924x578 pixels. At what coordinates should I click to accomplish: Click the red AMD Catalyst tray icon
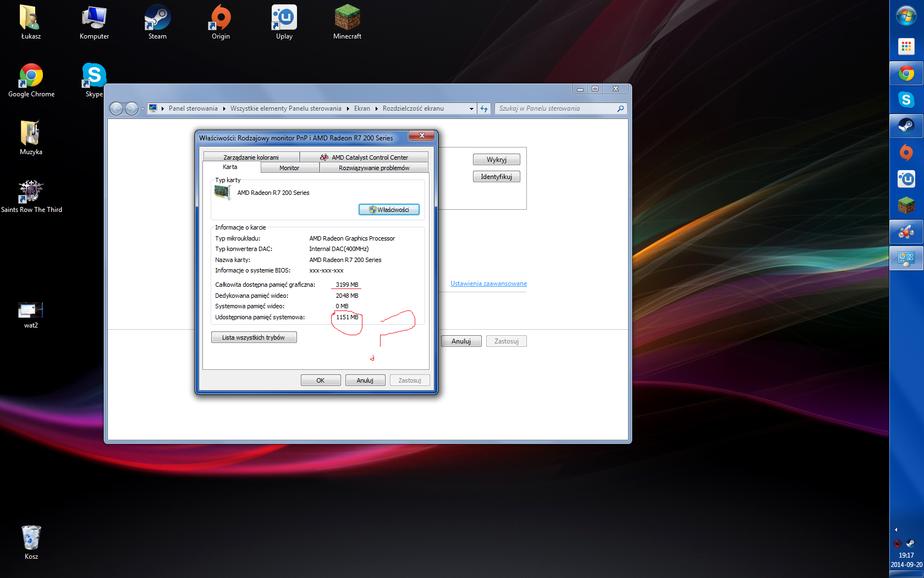[898, 543]
